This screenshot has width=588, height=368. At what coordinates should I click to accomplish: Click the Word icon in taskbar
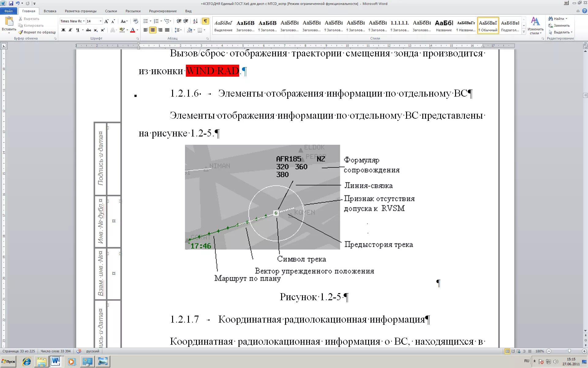tap(56, 362)
